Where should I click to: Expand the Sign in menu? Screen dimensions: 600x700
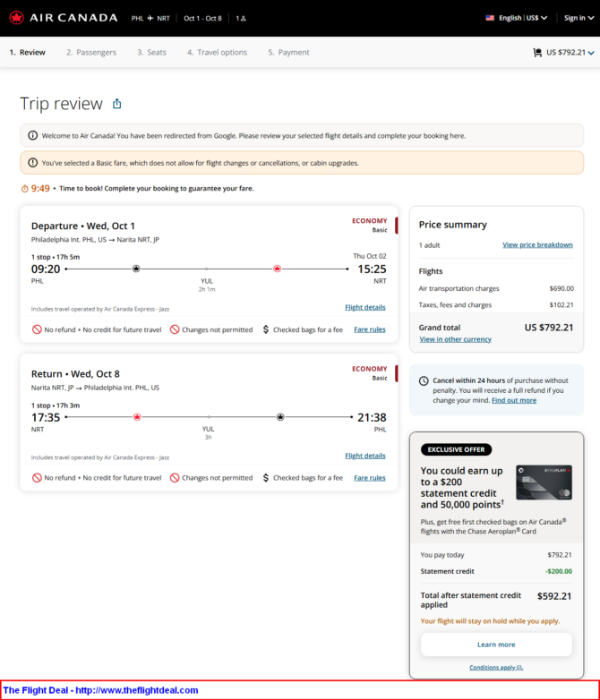(x=579, y=18)
